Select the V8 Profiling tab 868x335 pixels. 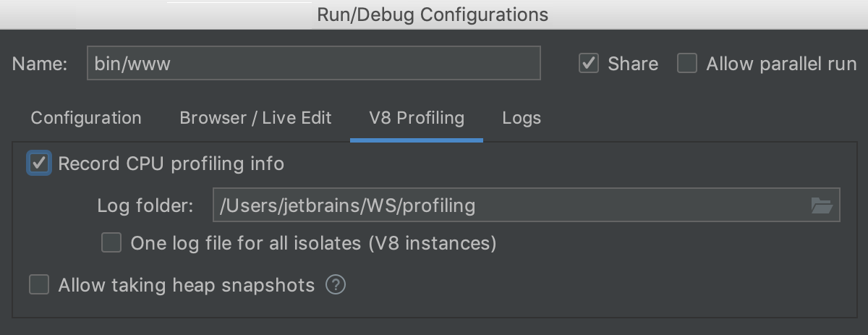coord(416,118)
